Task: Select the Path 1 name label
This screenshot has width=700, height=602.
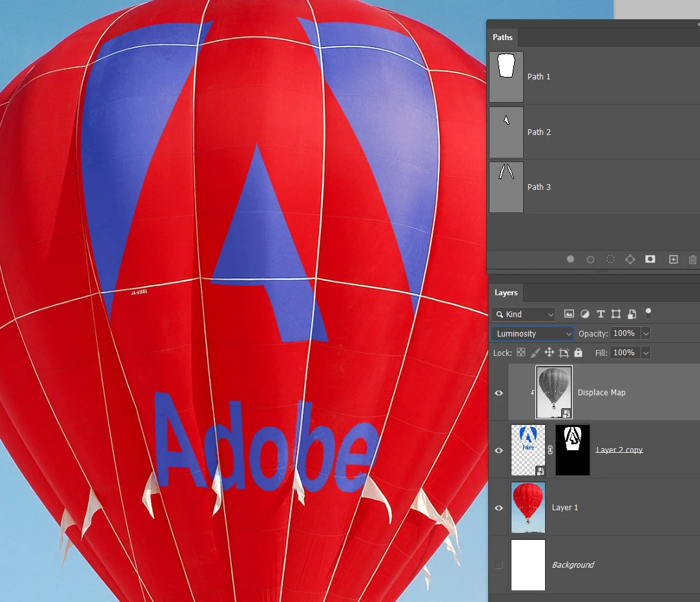Action: pos(539,77)
